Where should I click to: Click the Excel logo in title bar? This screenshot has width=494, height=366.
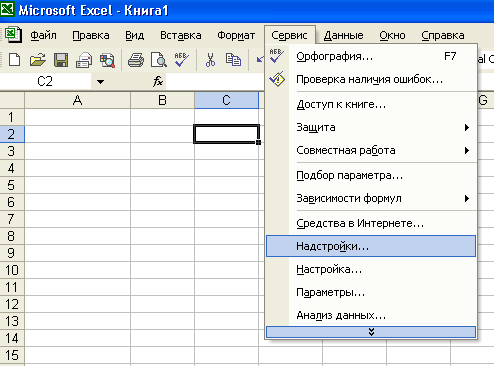(7, 9)
